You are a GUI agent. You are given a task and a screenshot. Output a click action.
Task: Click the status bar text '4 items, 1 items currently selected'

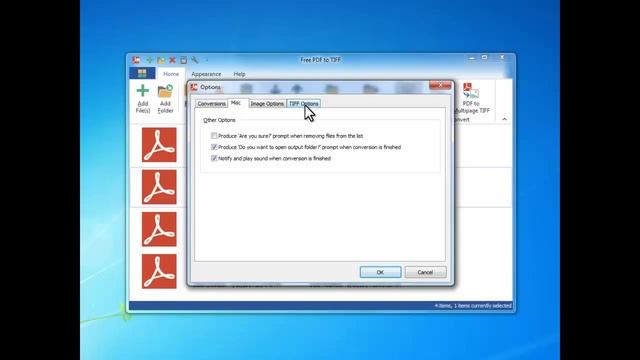point(473,306)
